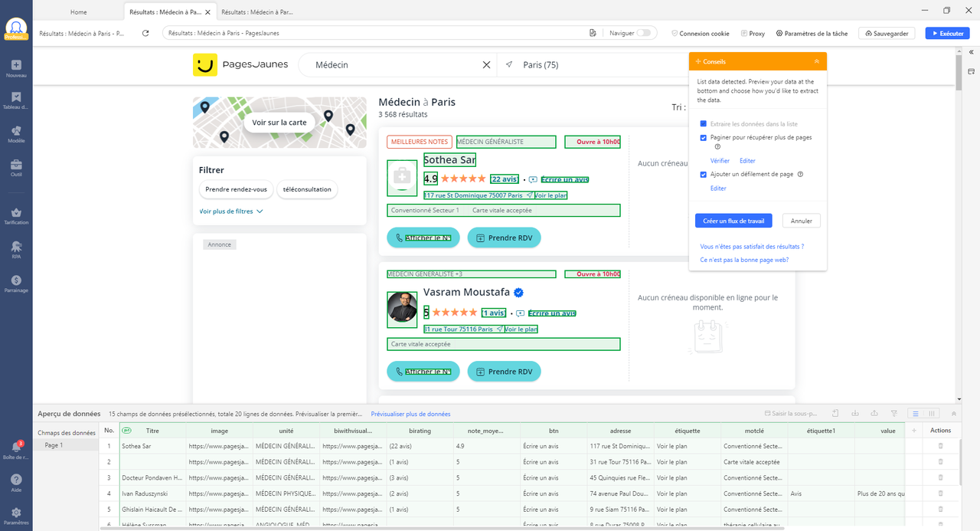This screenshot has width=980, height=531.
Task: Click the help icon beside Ajouter un défilement
Action: 800,174
